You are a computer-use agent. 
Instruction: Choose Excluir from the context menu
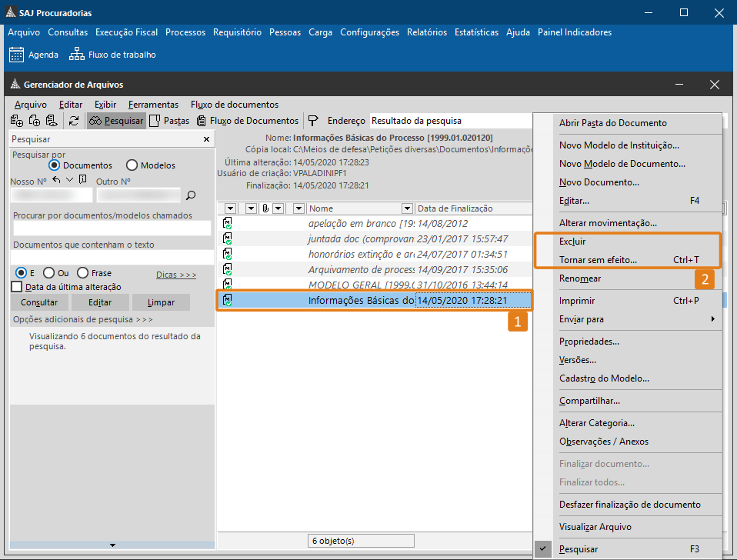[x=572, y=242]
